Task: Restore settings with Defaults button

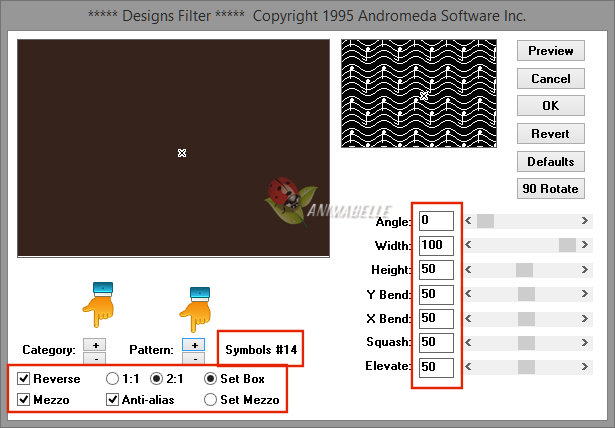Action: [551, 161]
